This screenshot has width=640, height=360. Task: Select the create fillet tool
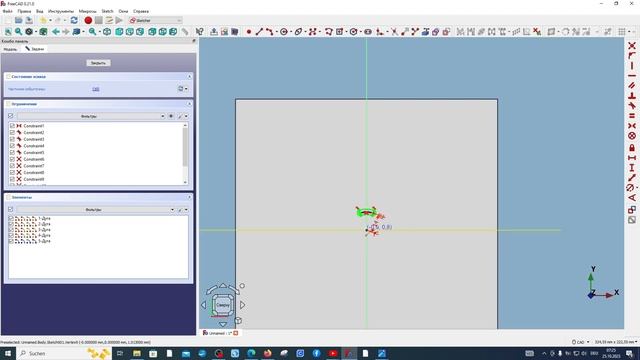coord(380,31)
